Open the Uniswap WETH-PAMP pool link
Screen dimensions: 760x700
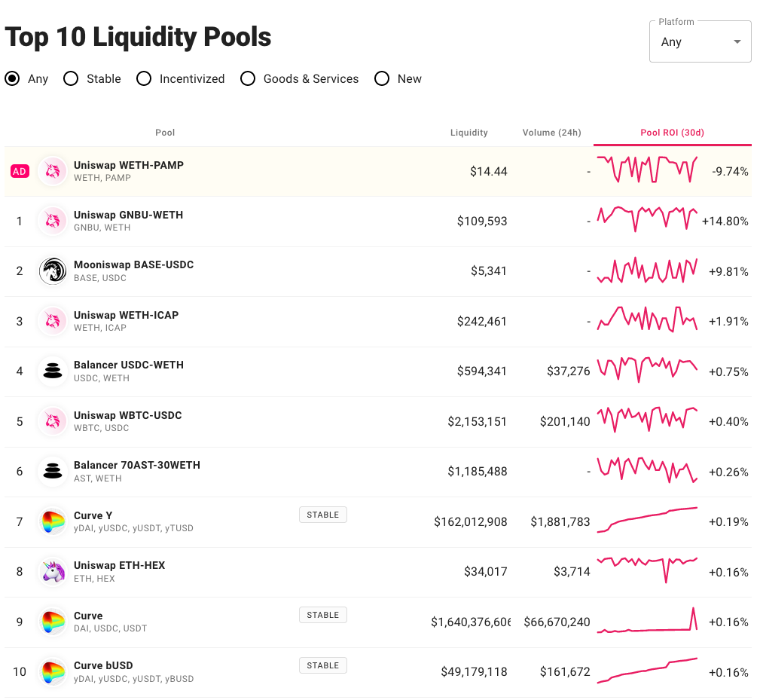coord(129,165)
